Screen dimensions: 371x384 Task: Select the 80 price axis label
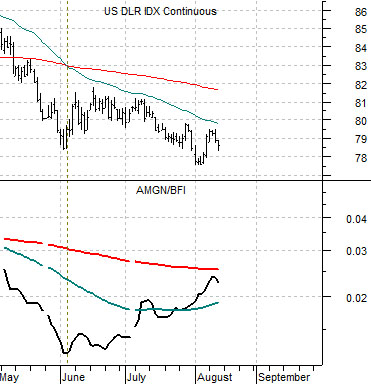tap(361, 121)
